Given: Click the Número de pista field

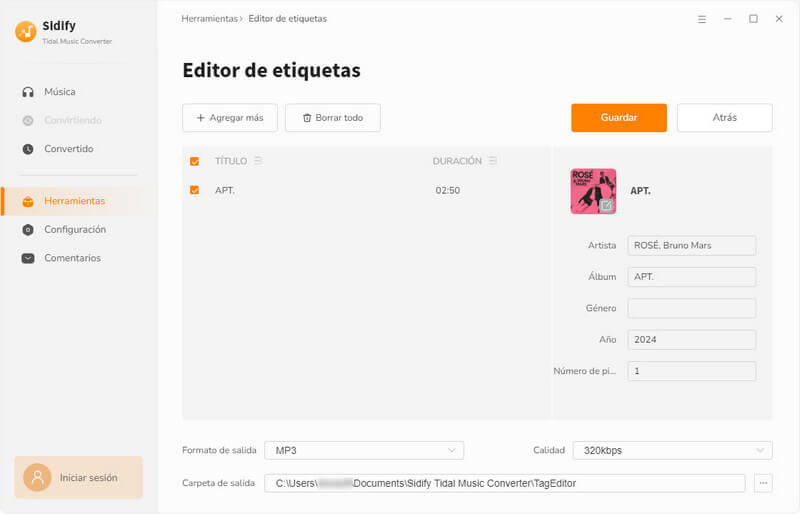Looking at the screenshot, I should [x=691, y=371].
